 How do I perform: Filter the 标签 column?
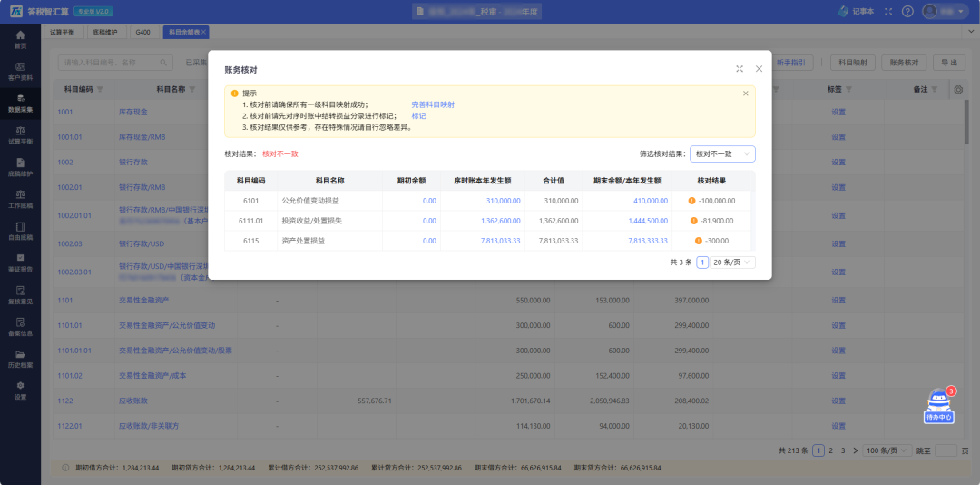[847, 90]
